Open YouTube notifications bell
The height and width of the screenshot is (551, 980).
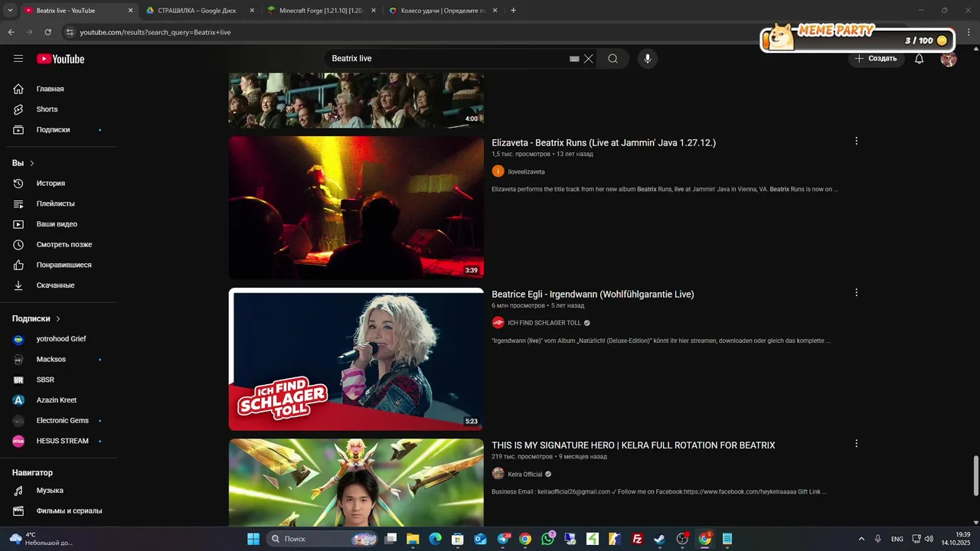(920, 59)
